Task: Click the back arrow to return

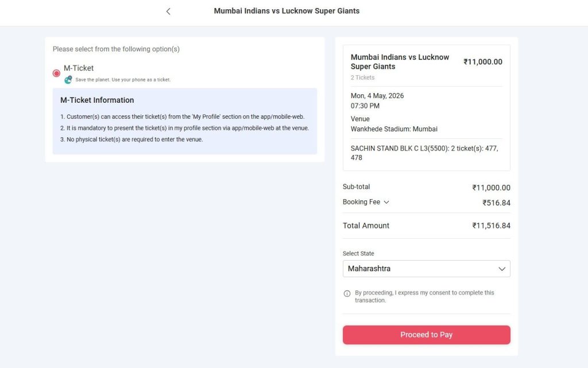Action: 168,10
